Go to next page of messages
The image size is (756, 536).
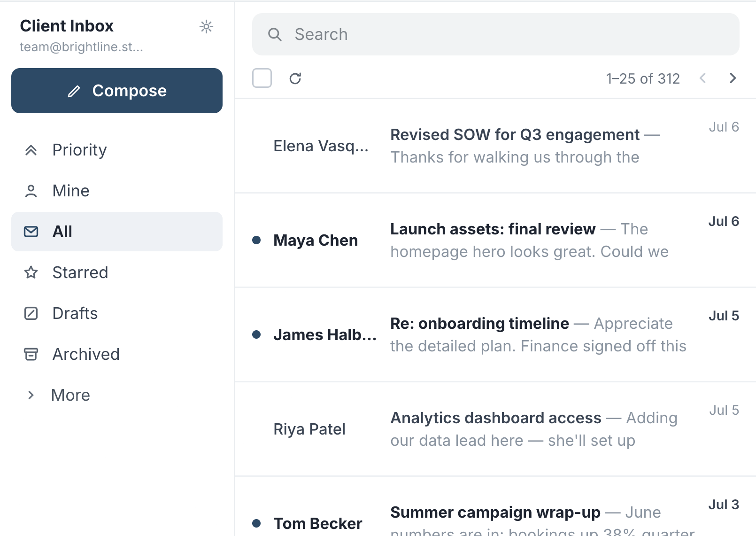point(733,78)
